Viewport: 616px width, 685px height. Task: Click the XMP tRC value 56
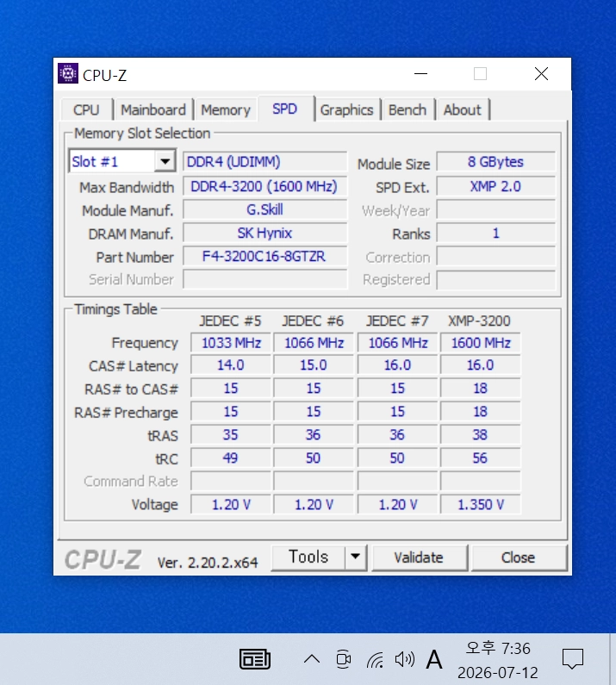coord(481,458)
